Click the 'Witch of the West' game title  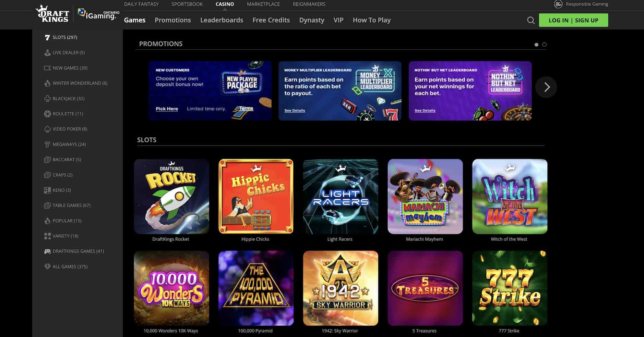tap(509, 239)
